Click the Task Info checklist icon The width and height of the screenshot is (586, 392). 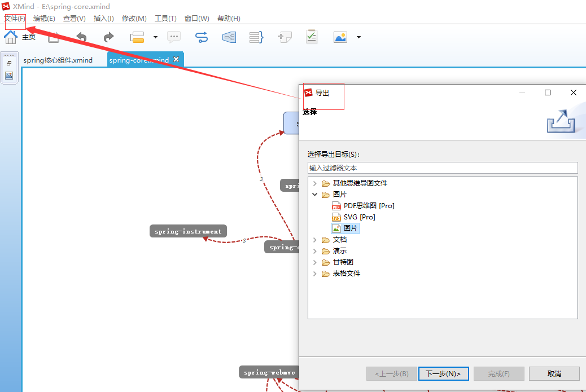coord(312,37)
